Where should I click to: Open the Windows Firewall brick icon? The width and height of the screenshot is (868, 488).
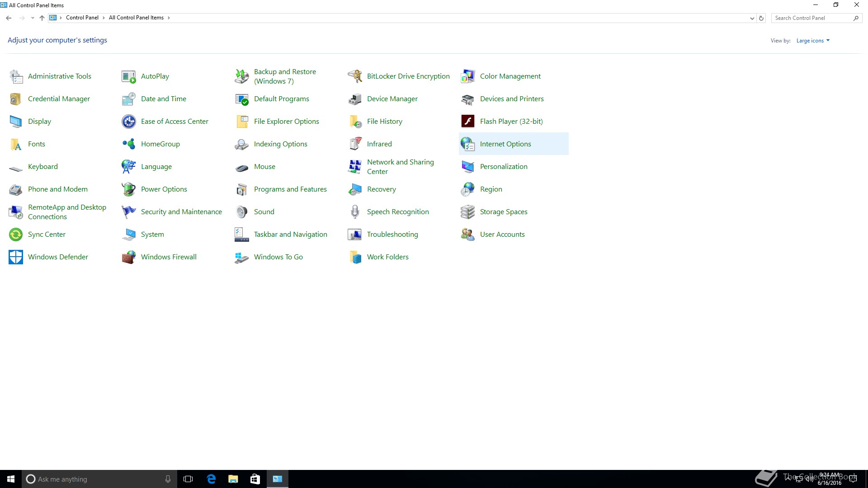point(129,257)
